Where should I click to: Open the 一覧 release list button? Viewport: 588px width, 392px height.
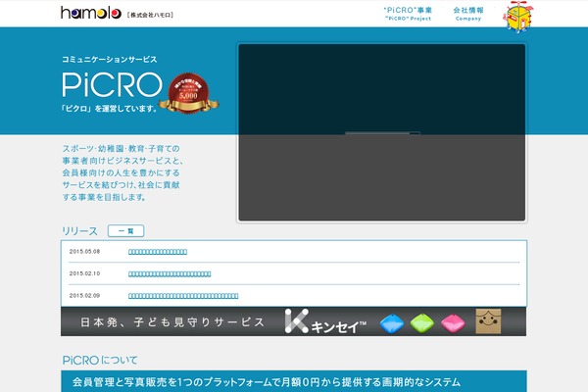click(126, 230)
